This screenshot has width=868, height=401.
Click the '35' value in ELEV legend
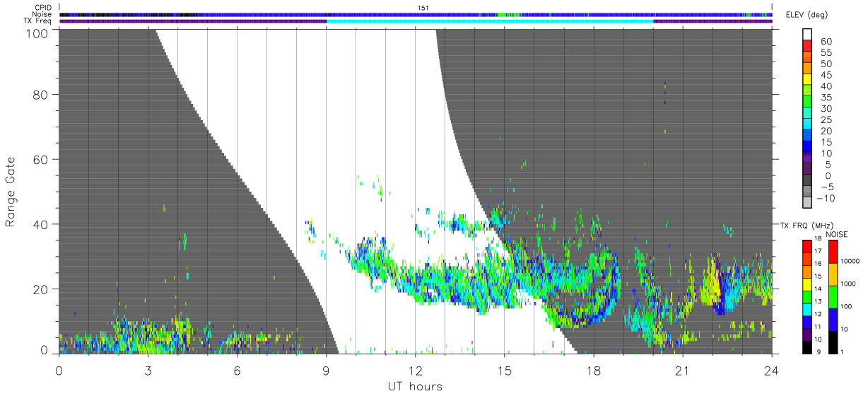[826, 98]
